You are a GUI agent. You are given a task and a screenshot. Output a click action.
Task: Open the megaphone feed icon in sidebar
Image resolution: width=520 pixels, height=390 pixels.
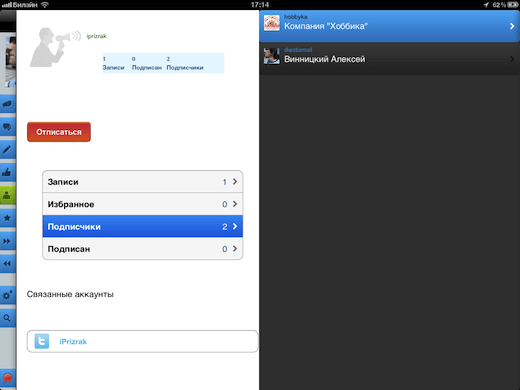(x=7, y=104)
